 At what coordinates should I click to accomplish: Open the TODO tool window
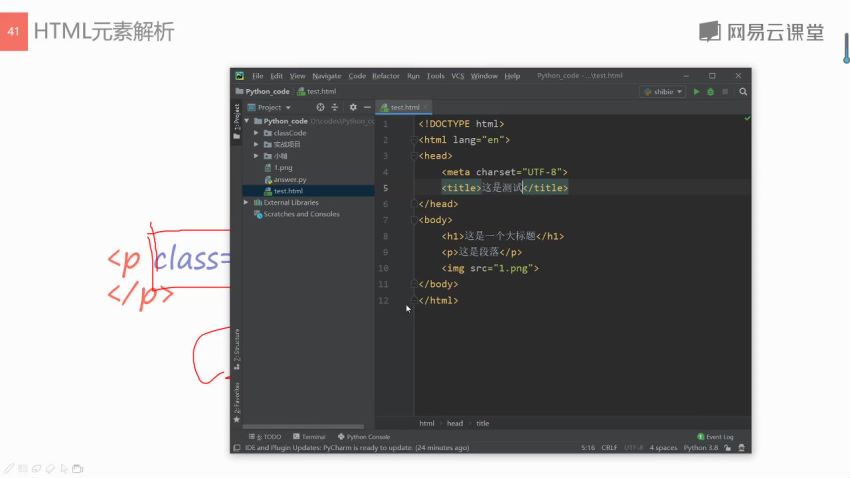coord(265,437)
